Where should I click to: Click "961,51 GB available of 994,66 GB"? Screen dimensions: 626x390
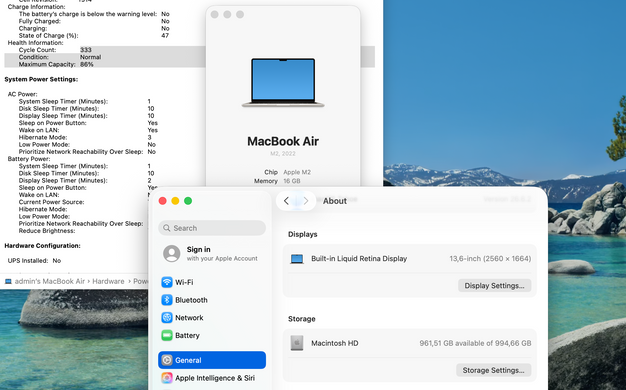pyautogui.click(x=475, y=343)
